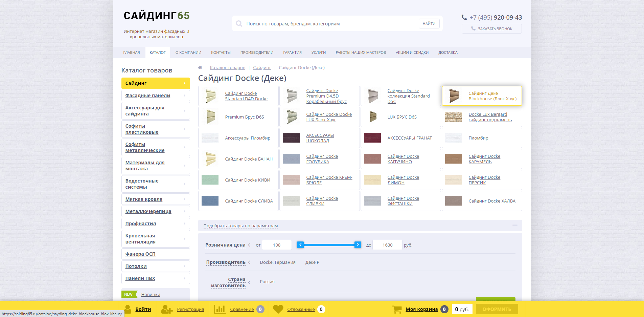The width and height of the screenshot is (644, 317).
Task: Click the ОФОРМИТЬ checkout button
Action: 497,309
